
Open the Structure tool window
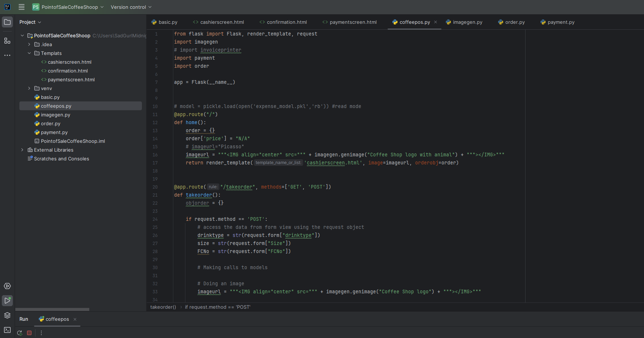click(x=7, y=41)
